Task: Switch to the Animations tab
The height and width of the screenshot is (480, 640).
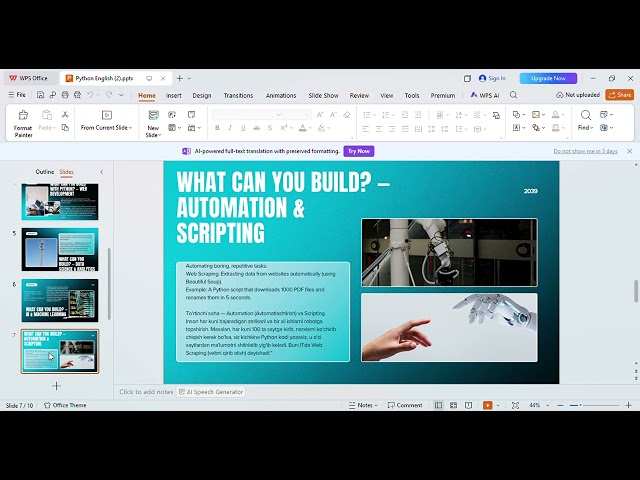Action: pyautogui.click(x=281, y=96)
